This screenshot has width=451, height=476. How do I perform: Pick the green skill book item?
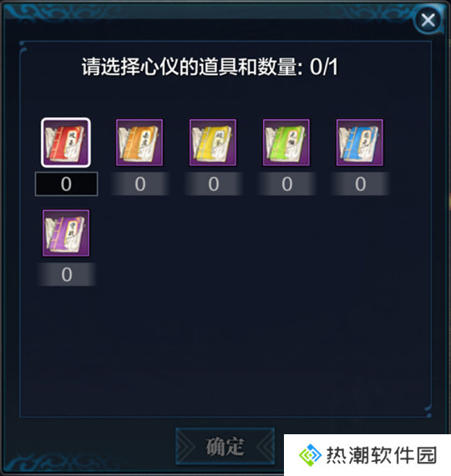tap(286, 143)
